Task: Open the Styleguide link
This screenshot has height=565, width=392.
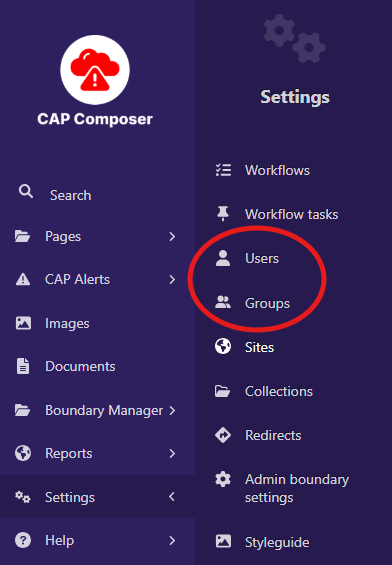Action: click(x=277, y=542)
